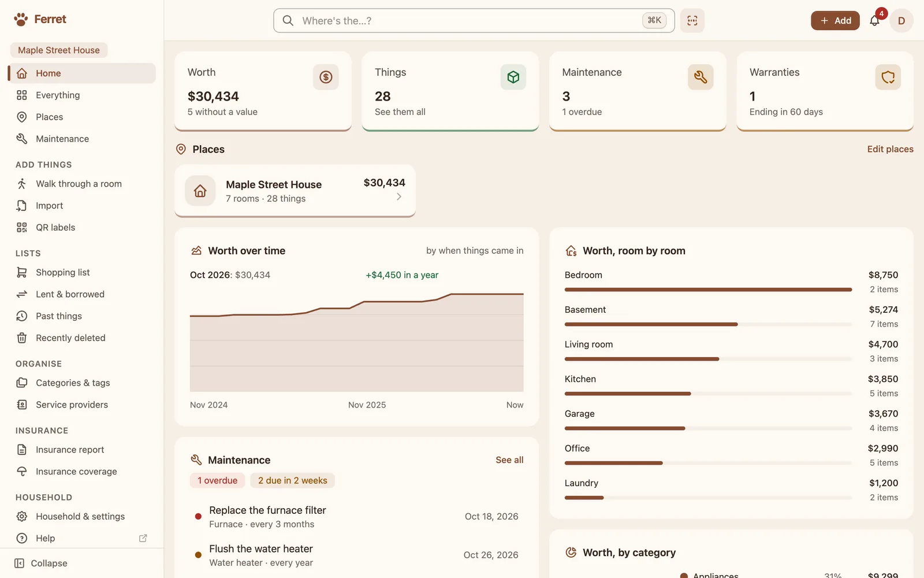Open Maple Street House place selector

[59, 50]
